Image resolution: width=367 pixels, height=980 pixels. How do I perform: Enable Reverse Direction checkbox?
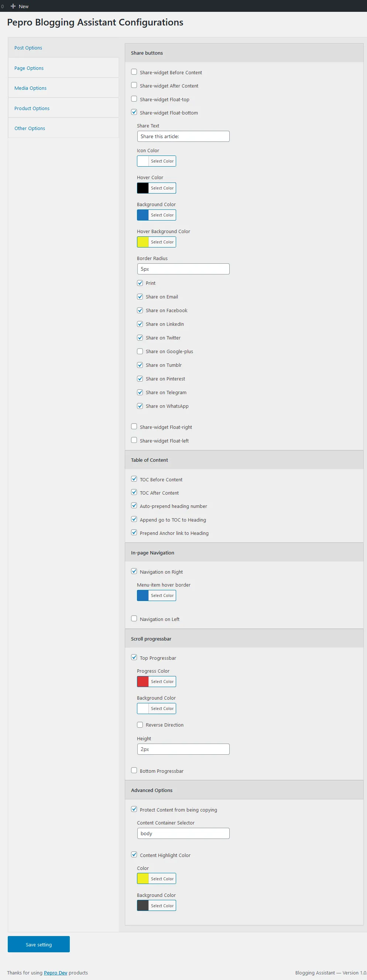coord(140,725)
